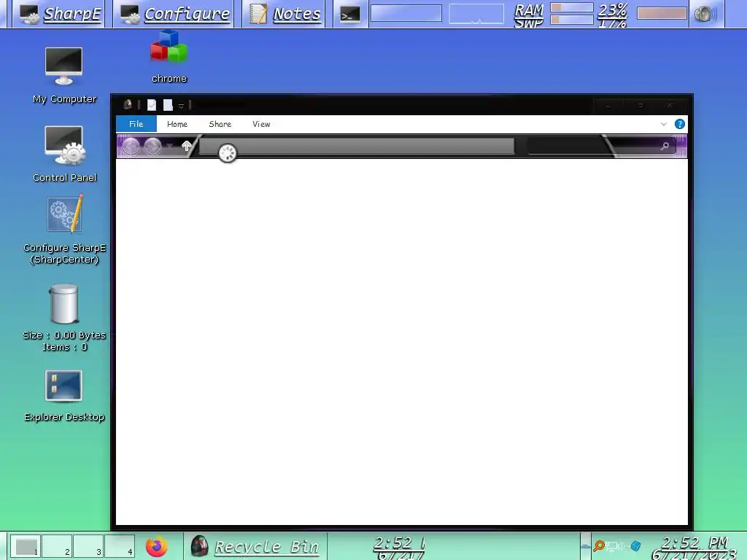Image resolution: width=747 pixels, height=560 pixels.
Task: Click the blue cube tray icon
Action: click(x=635, y=545)
